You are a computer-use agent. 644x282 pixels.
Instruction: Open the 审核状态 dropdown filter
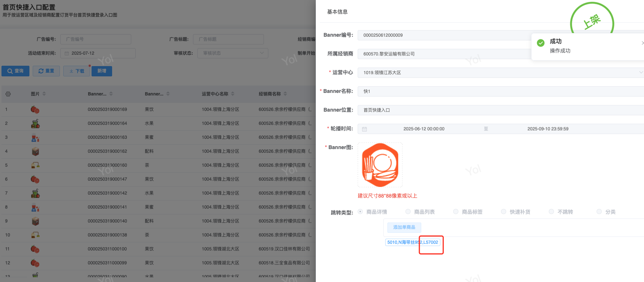[233, 53]
